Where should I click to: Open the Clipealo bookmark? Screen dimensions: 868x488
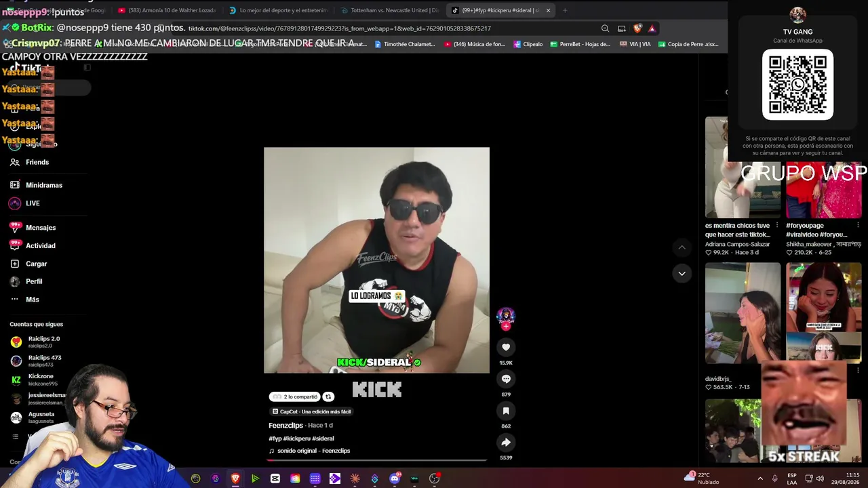click(528, 44)
